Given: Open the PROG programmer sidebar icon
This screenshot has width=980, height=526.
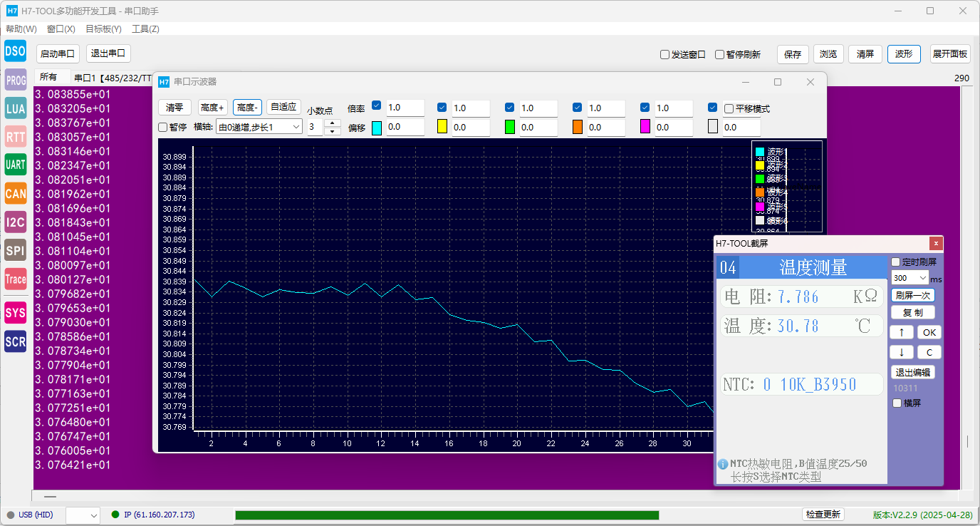Looking at the screenshot, I should tap(16, 80).
